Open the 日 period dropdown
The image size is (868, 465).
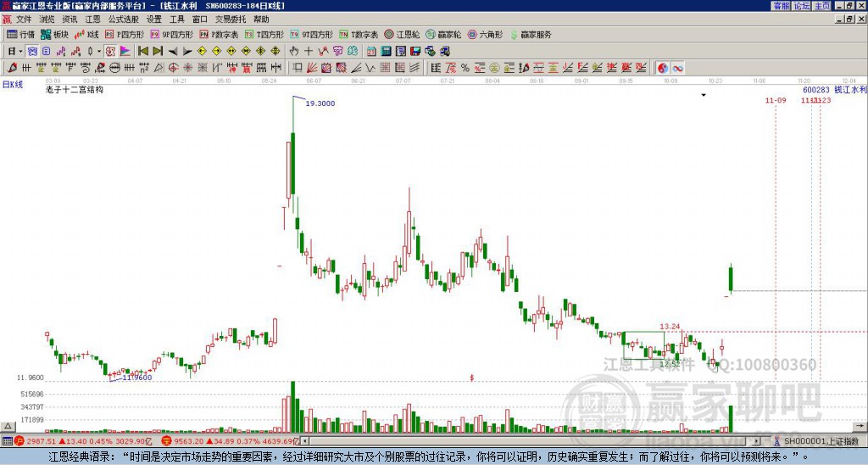tap(15, 51)
